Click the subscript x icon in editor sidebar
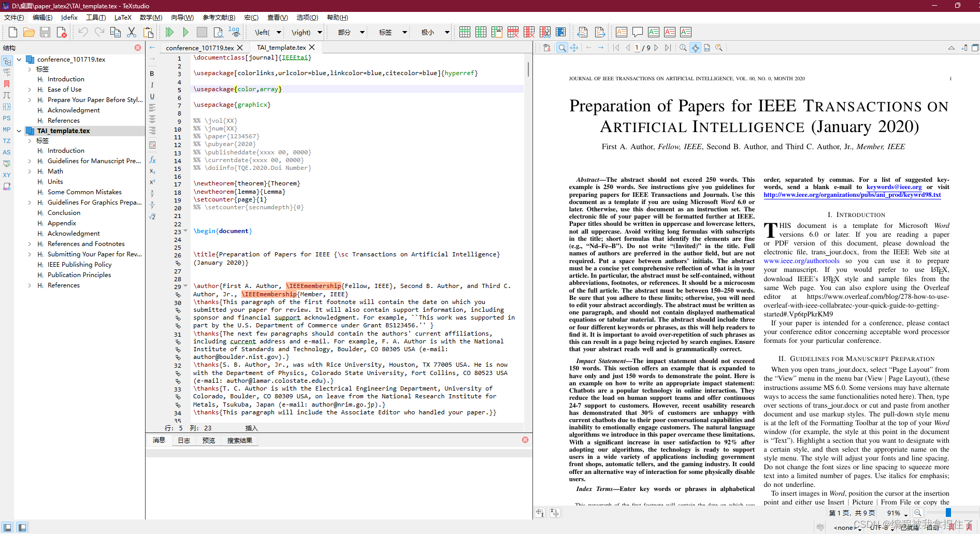980x534 pixels. (152, 171)
